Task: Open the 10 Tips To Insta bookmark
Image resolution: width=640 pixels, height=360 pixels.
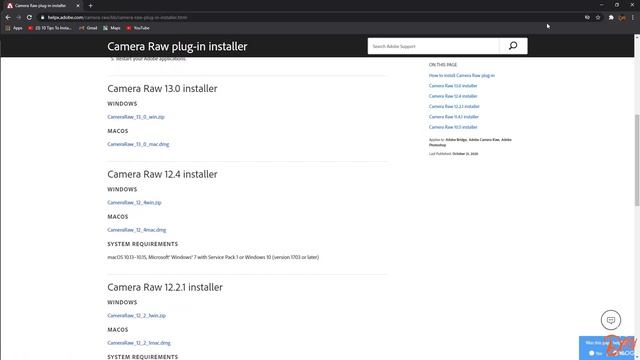Action: pyautogui.click(x=50, y=28)
